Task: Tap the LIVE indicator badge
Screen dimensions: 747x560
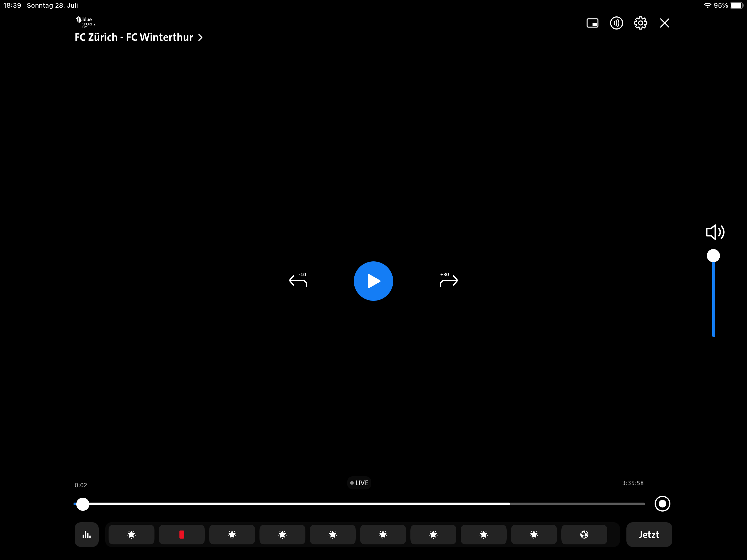Action: click(359, 483)
